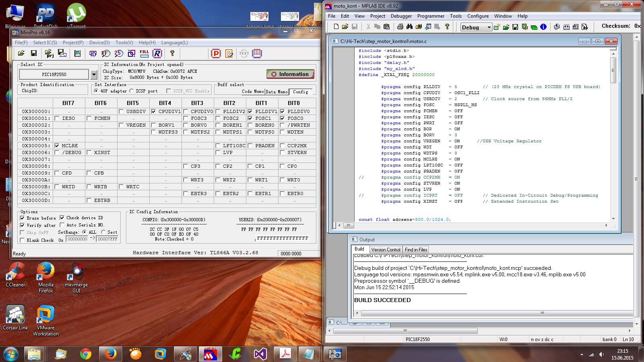The width and height of the screenshot is (644, 362).
Task: Click the P (program chip) icon in MiniPro
Action: (216, 53)
